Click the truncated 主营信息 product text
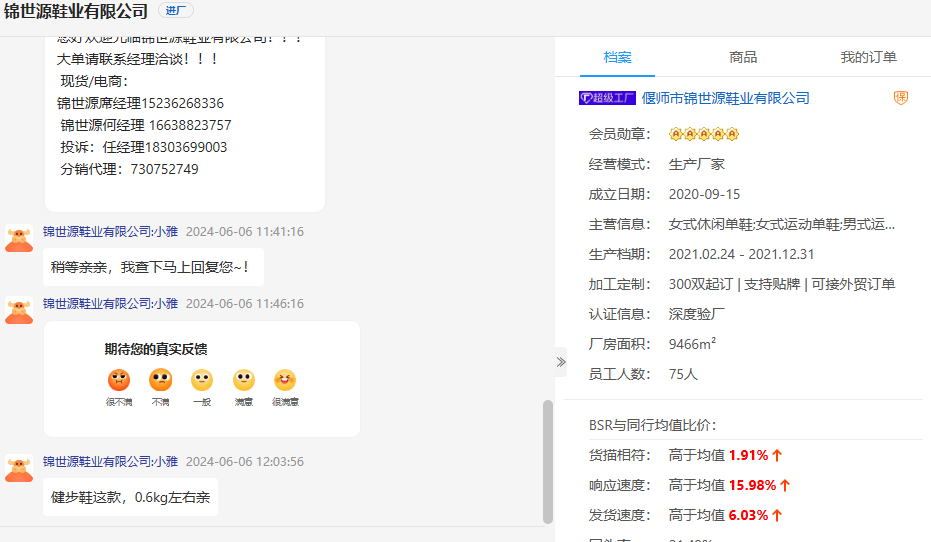This screenshot has height=542, width=931. click(781, 224)
